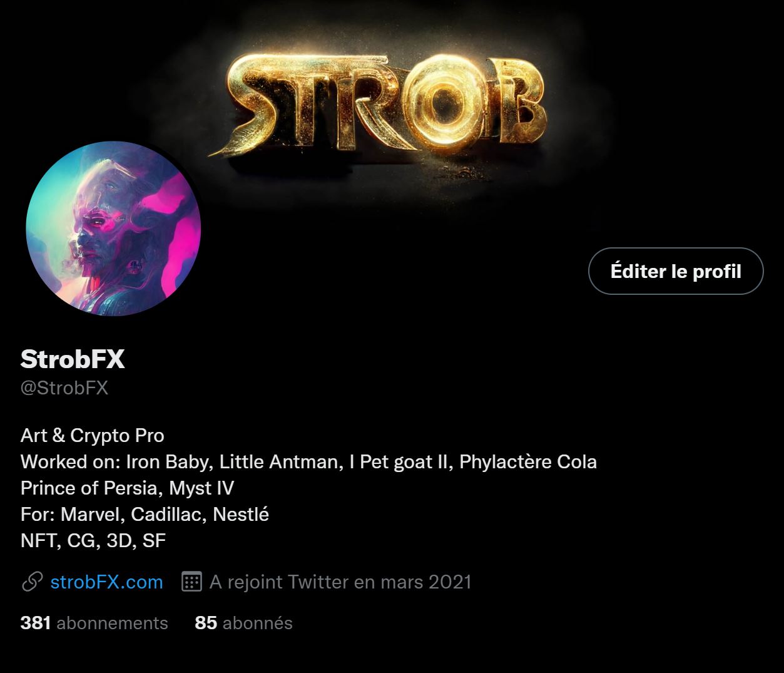Click the For: Marvel, Cadillac, Nestlé line

pyautogui.click(x=145, y=515)
